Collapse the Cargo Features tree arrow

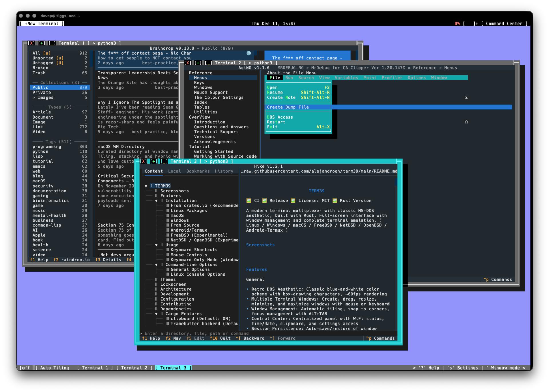[x=156, y=314]
